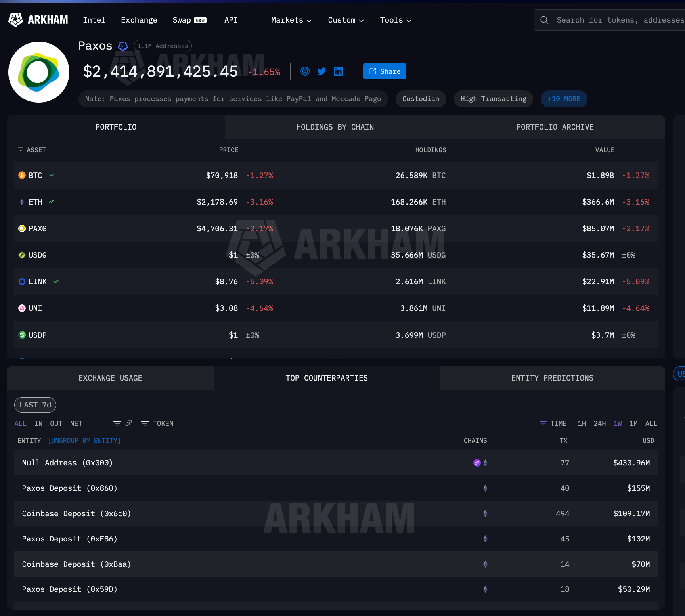This screenshot has height=616, width=685.
Task: Select the 24H time range filter
Action: coord(599,423)
